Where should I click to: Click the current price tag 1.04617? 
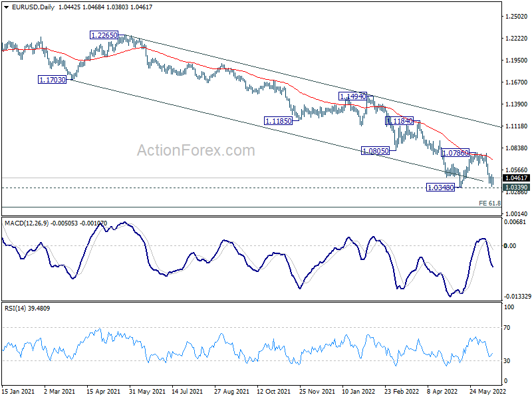pos(516,178)
